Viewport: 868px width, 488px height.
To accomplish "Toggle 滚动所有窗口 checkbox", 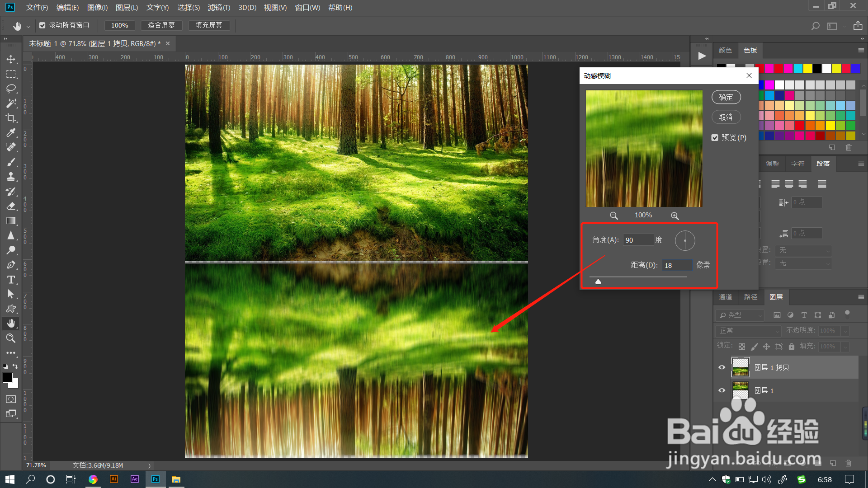I will (x=42, y=25).
